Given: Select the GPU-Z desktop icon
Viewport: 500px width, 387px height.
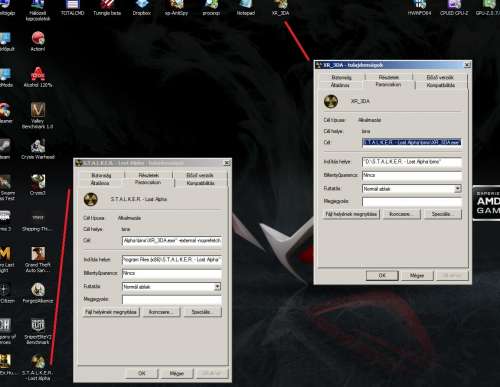Looking at the screenshot, I should pyautogui.click(x=488, y=8).
